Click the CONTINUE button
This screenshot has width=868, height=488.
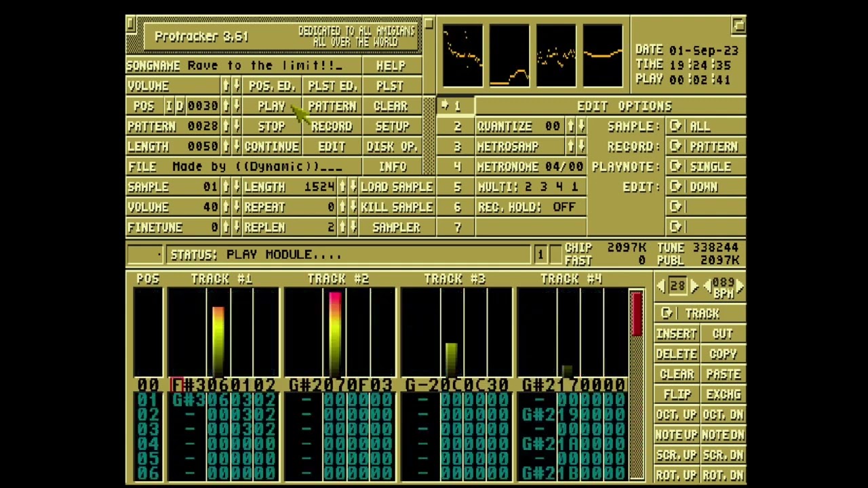tap(272, 146)
